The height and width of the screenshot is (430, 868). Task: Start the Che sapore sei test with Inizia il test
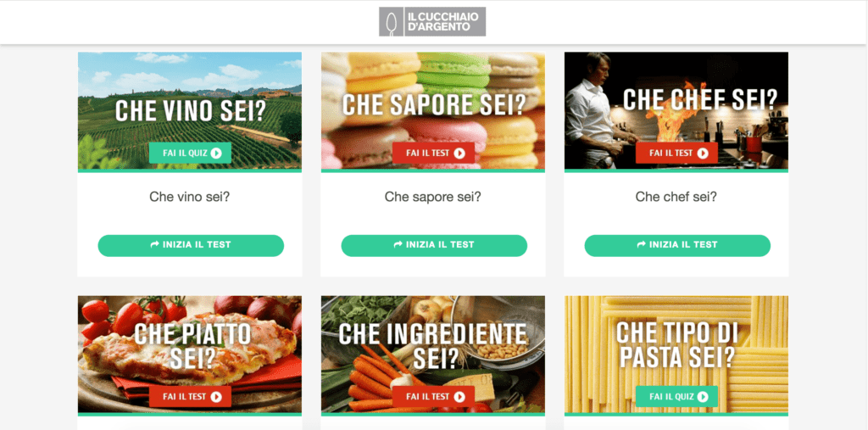tap(434, 245)
